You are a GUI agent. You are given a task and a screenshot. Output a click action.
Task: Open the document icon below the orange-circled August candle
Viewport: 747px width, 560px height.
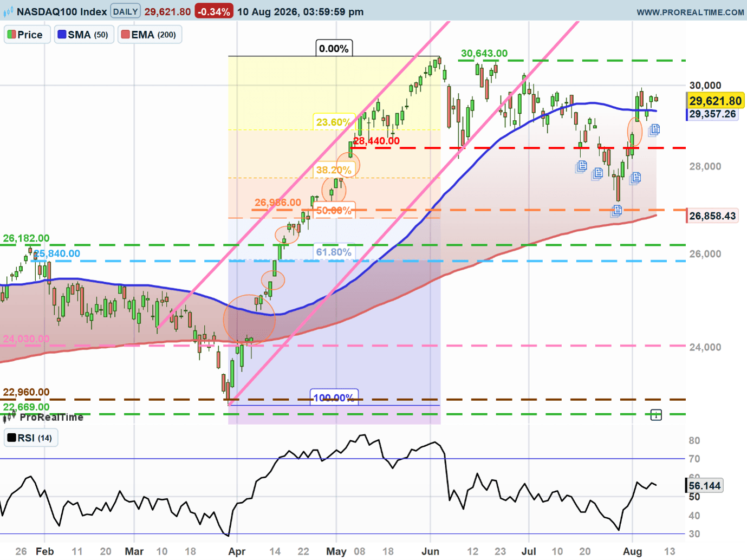(x=635, y=177)
